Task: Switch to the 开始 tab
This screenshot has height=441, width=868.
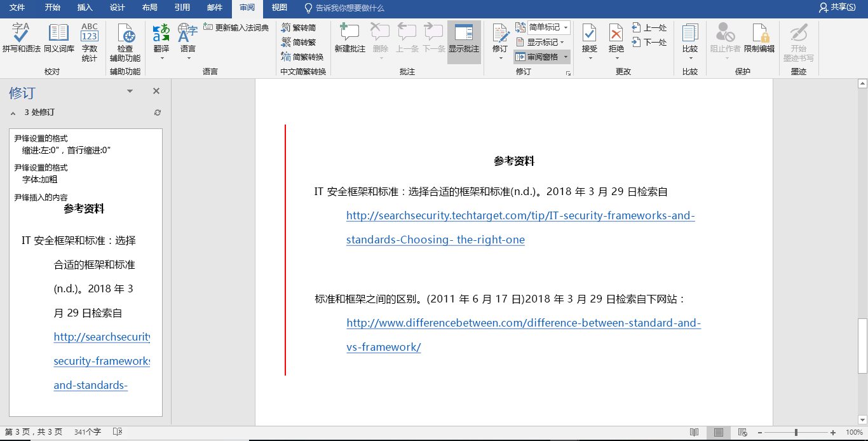Action: tap(53, 8)
